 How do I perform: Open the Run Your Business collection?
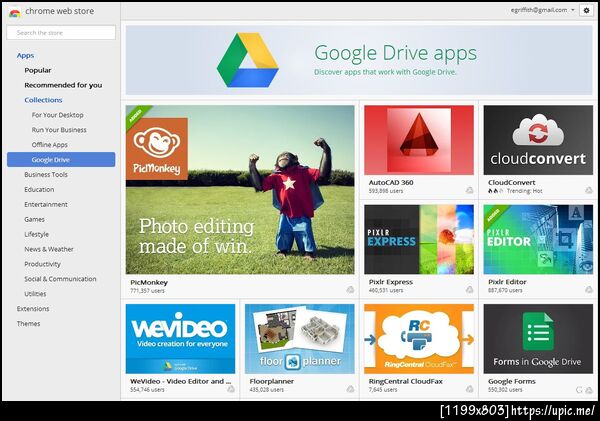(x=59, y=130)
